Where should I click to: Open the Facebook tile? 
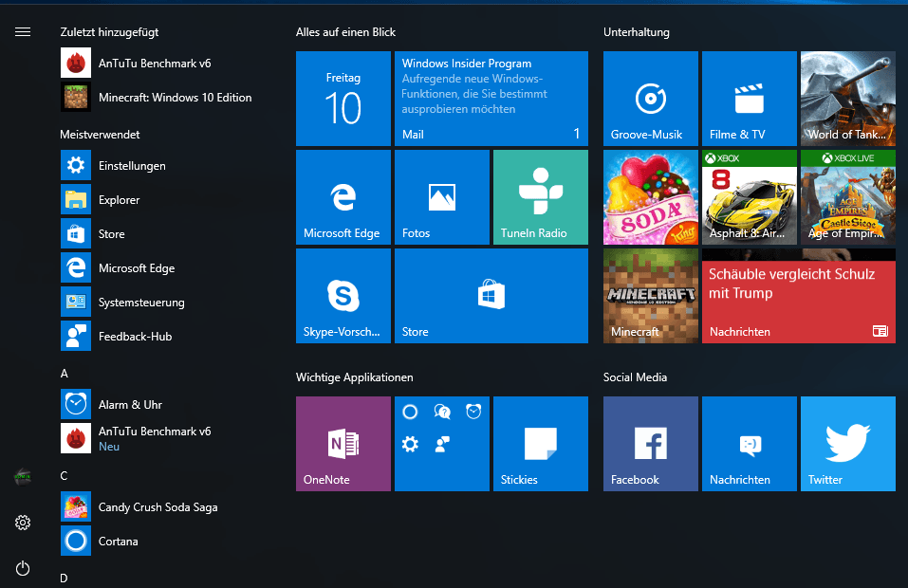[651, 444]
